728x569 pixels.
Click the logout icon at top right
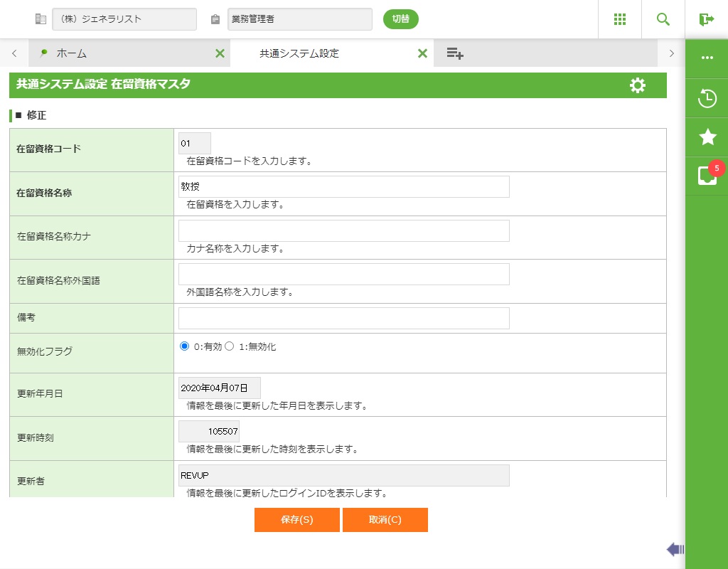tap(706, 19)
